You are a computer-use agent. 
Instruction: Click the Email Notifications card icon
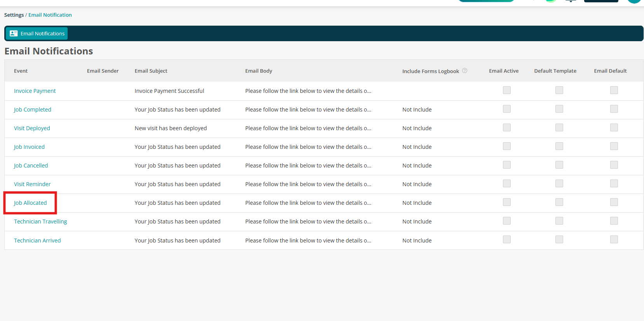pyautogui.click(x=14, y=33)
